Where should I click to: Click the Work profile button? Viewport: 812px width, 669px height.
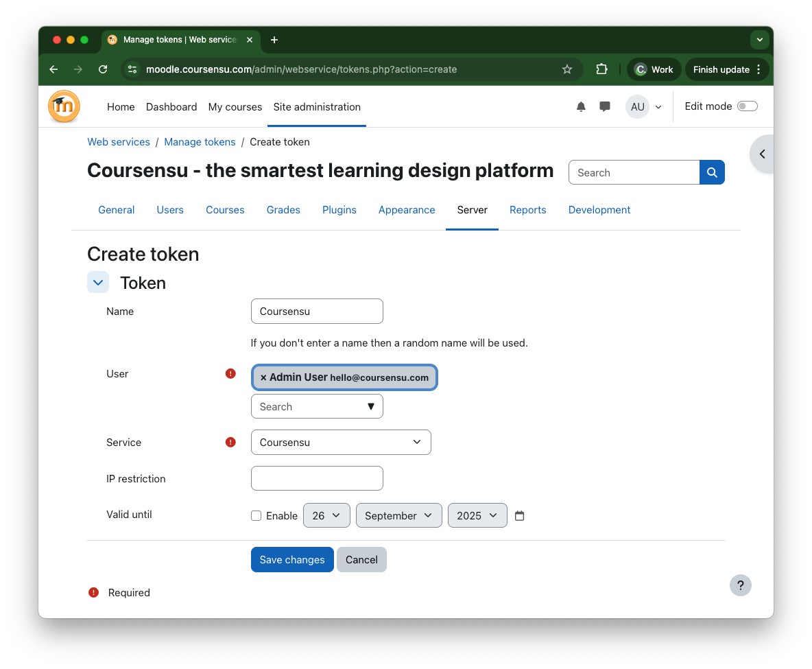tap(654, 69)
